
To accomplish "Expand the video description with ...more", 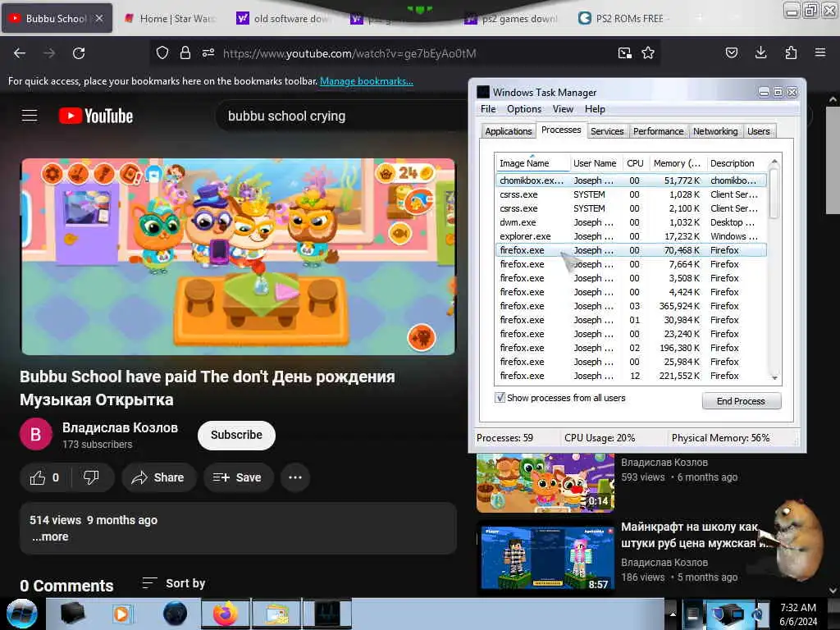I will coord(50,536).
